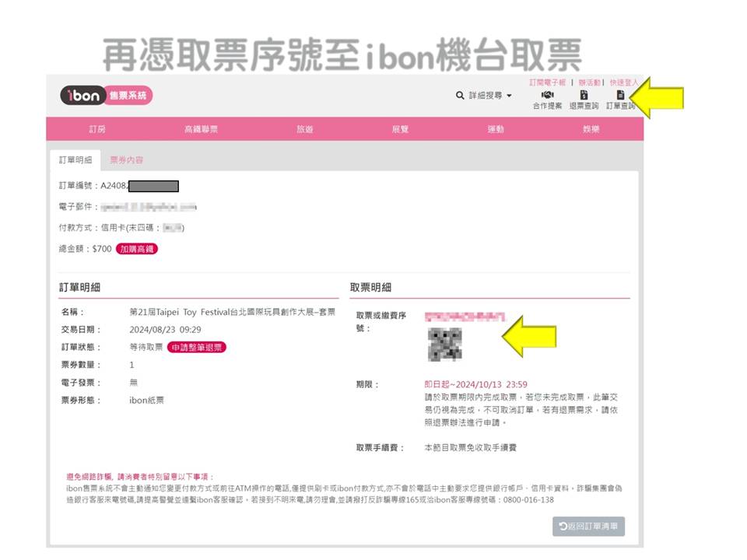The width and height of the screenshot is (747, 560).
Task: Click the order number A2408 text
Action: 114,186
